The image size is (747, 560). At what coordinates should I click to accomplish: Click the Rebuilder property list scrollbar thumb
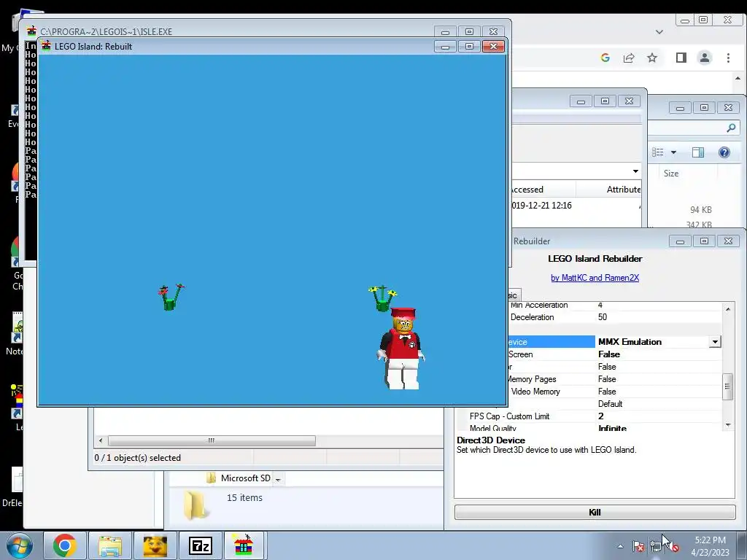tap(727, 386)
